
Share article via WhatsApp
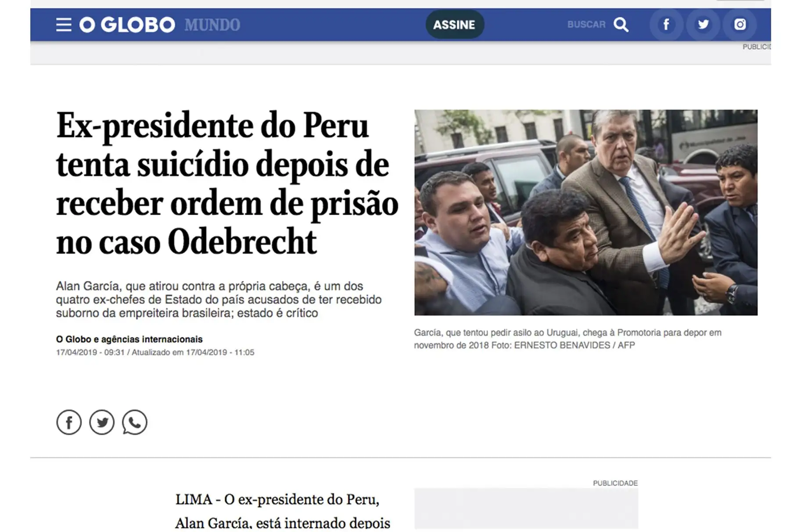[135, 422]
